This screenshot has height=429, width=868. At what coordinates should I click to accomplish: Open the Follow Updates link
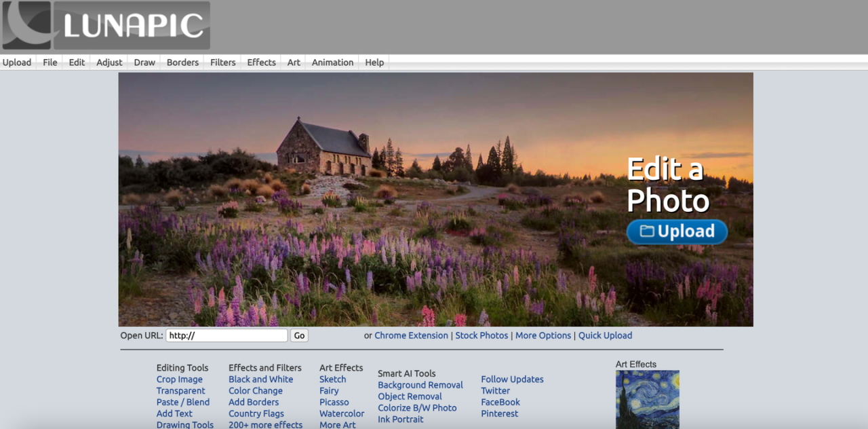[x=512, y=379]
